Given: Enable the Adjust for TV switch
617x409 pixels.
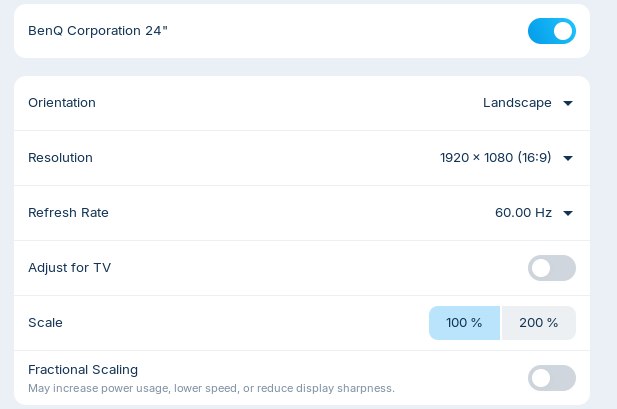Looking at the screenshot, I should [551, 268].
